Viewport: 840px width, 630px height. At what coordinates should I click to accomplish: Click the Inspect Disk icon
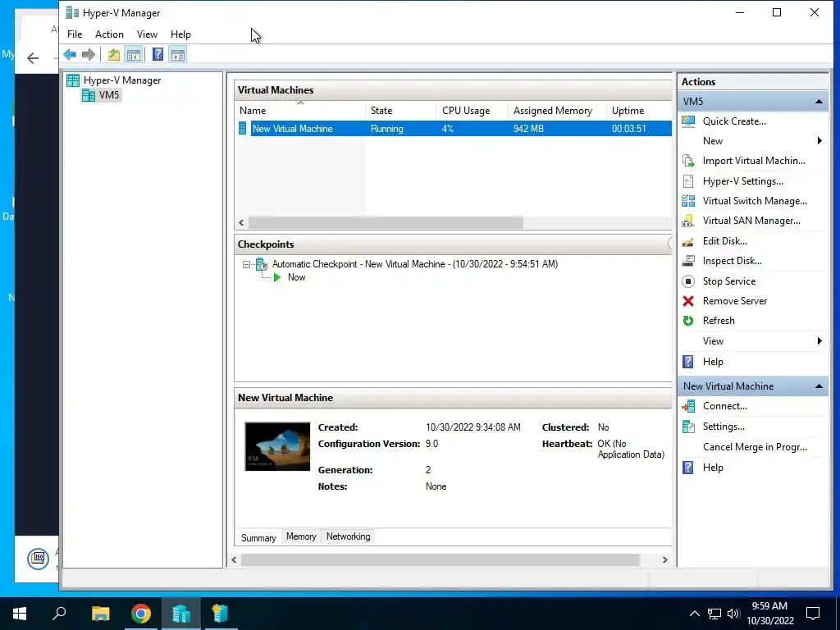[x=688, y=261]
